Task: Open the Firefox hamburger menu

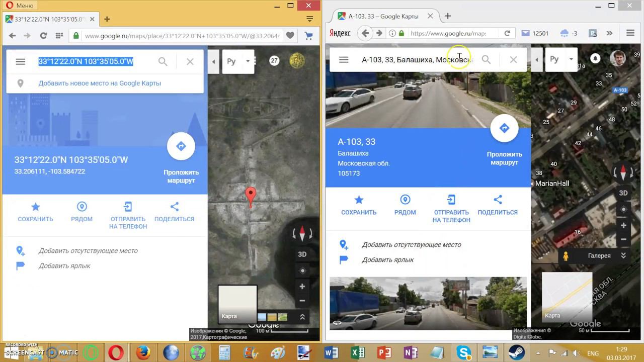Action: (x=630, y=33)
